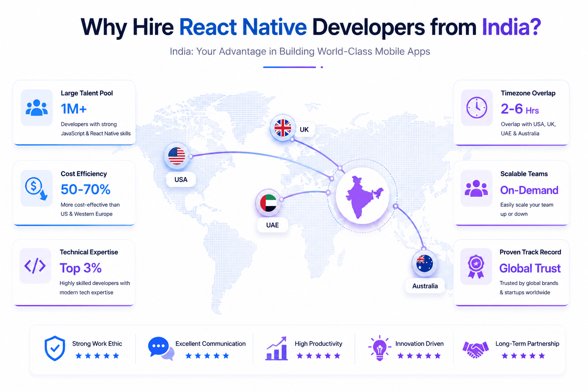Image resolution: width=588 pixels, height=392 pixels.
Task: Click the UK label beside the flag
Action: click(x=304, y=129)
